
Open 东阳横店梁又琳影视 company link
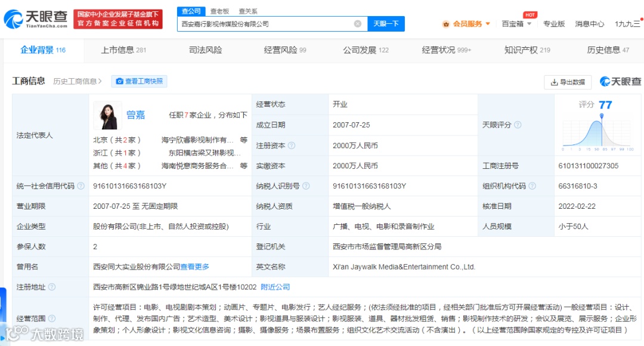point(205,153)
